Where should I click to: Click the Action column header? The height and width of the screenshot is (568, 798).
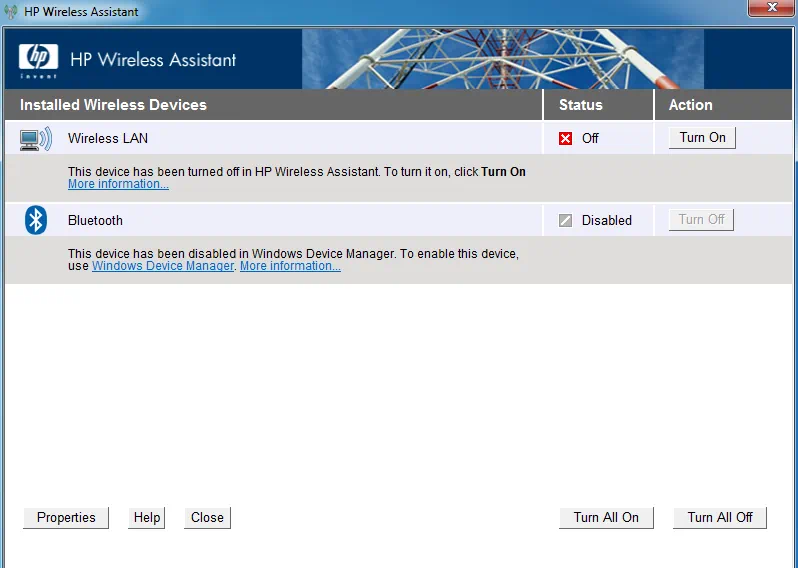691,105
